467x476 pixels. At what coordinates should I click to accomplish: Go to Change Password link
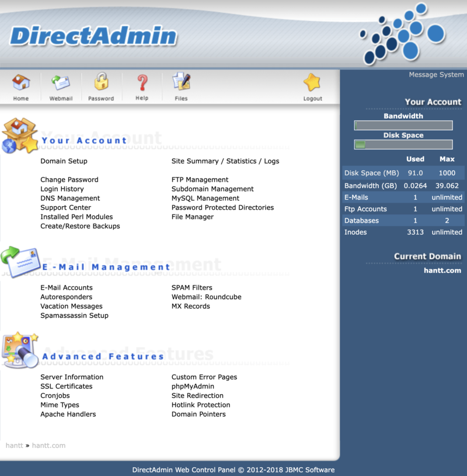point(69,180)
